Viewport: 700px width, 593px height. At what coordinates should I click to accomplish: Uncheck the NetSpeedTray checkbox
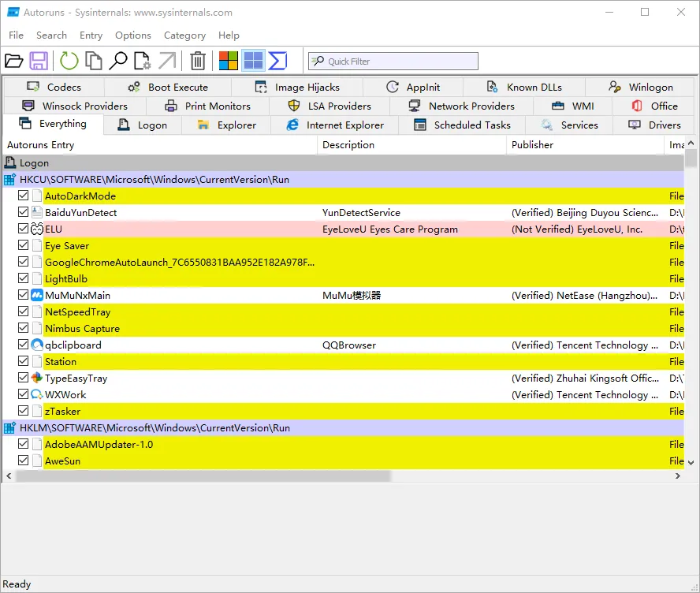[23, 311]
